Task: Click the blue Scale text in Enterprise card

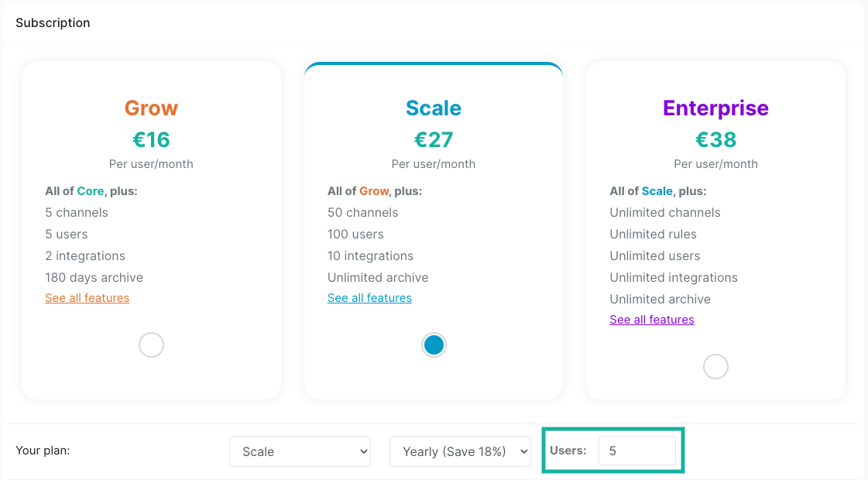Action: point(657,191)
